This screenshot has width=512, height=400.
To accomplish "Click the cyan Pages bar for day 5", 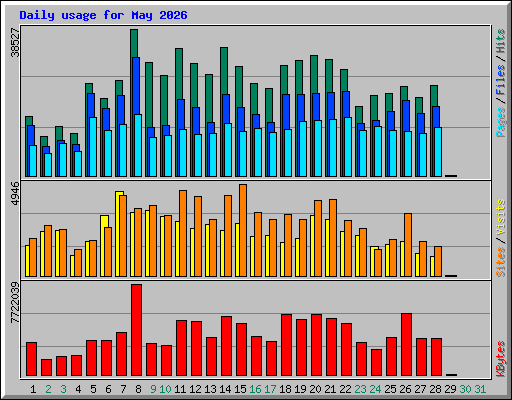I will tap(93, 147).
